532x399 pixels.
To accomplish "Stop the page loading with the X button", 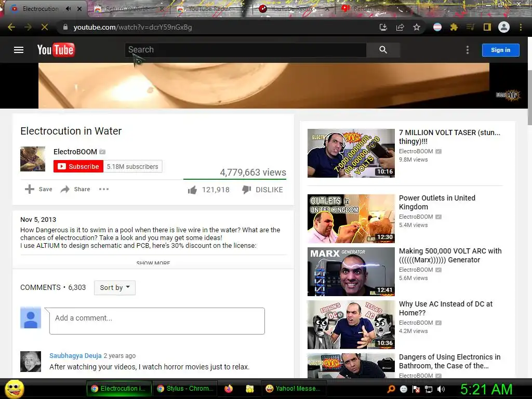I will click(x=45, y=27).
